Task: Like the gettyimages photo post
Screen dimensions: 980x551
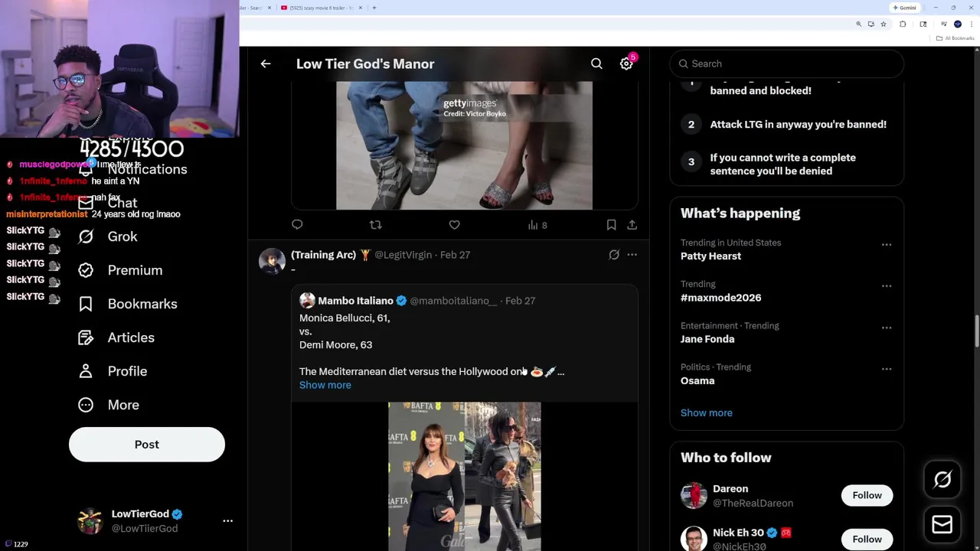Action: coord(454,225)
